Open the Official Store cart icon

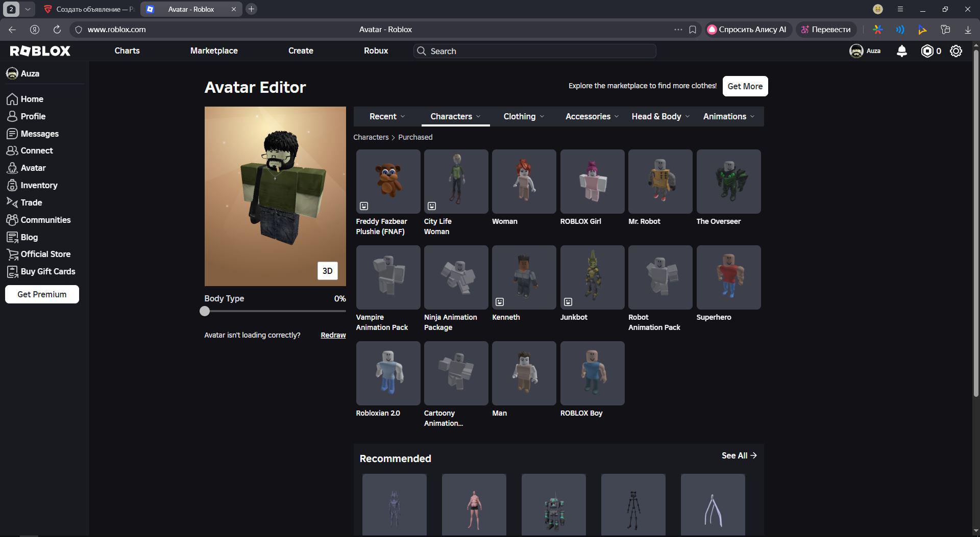pyautogui.click(x=12, y=254)
